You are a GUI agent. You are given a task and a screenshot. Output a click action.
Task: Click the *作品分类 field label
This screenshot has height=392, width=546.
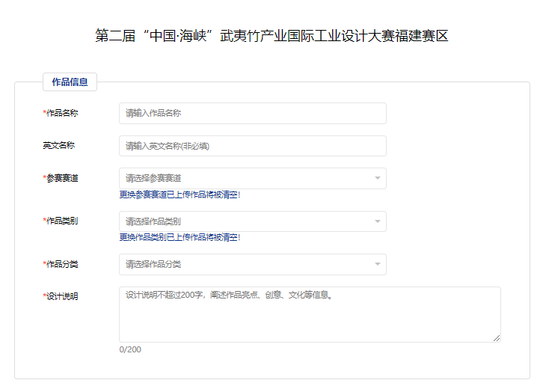coord(61,264)
